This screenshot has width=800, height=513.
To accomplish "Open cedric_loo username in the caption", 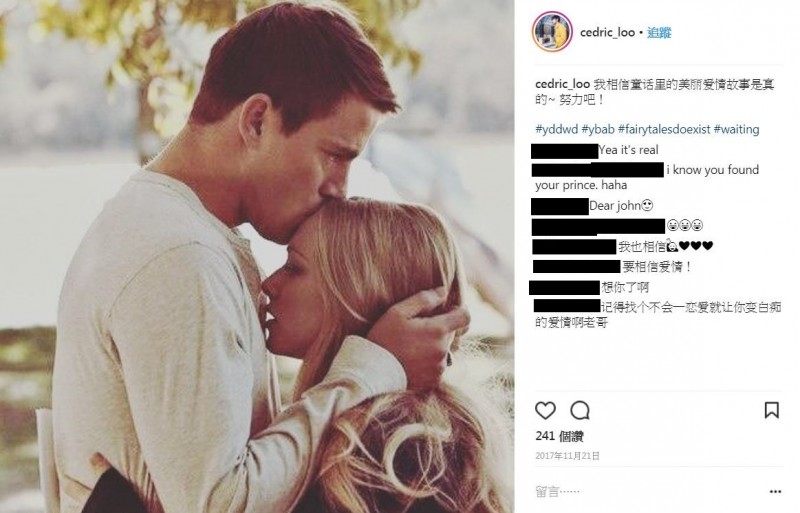I will (x=562, y=84).
